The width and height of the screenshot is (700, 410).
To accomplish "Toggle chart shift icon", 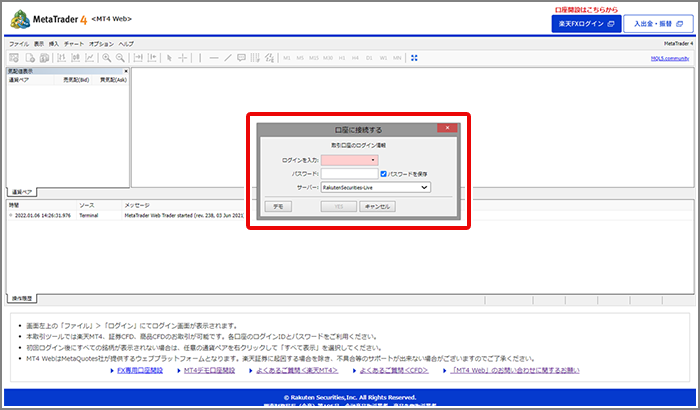I will (x=152, y=58).
